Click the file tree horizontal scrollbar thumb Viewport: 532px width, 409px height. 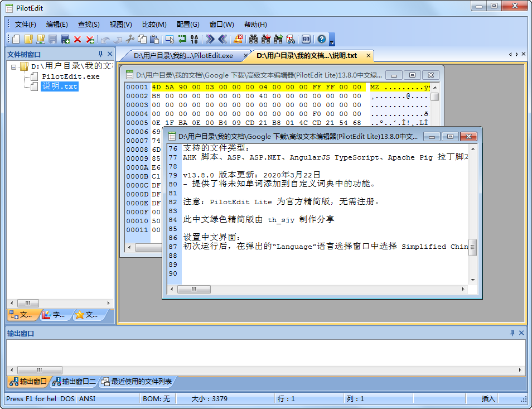click(28, 303)
